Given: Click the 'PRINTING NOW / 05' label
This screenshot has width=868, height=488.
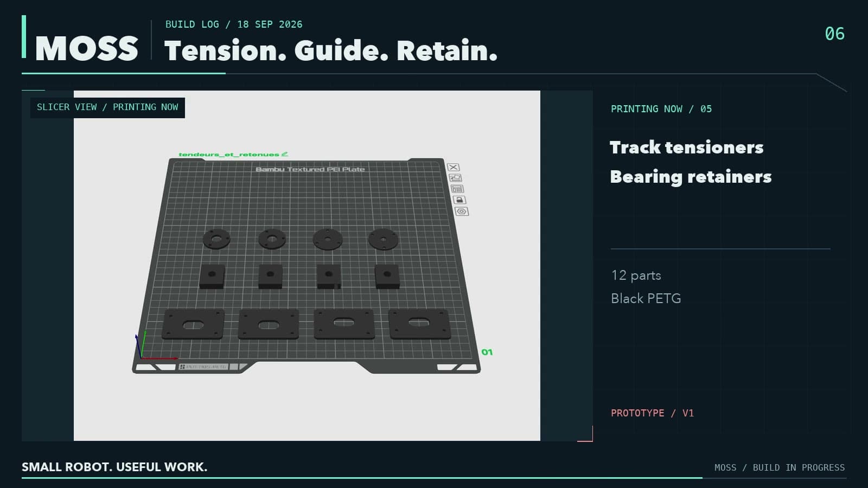Looking at the screenshot, I should tap(661, 109).
